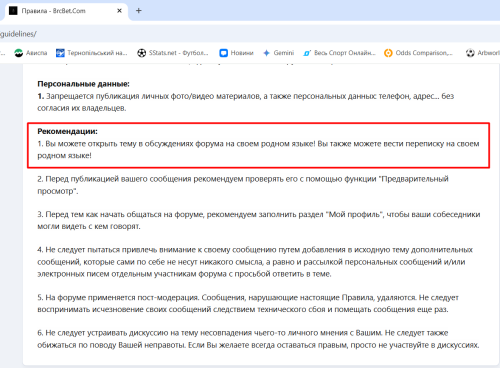Click the Gemini sparkle icon
Screen dimensions: 500x368
pyautogui.click(x=266, y=53)
